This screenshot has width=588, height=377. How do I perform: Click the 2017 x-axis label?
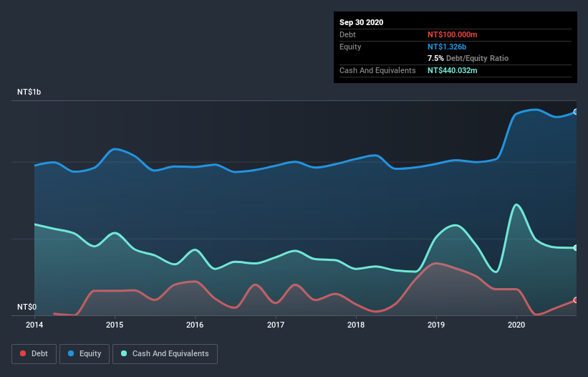[276, 325]
